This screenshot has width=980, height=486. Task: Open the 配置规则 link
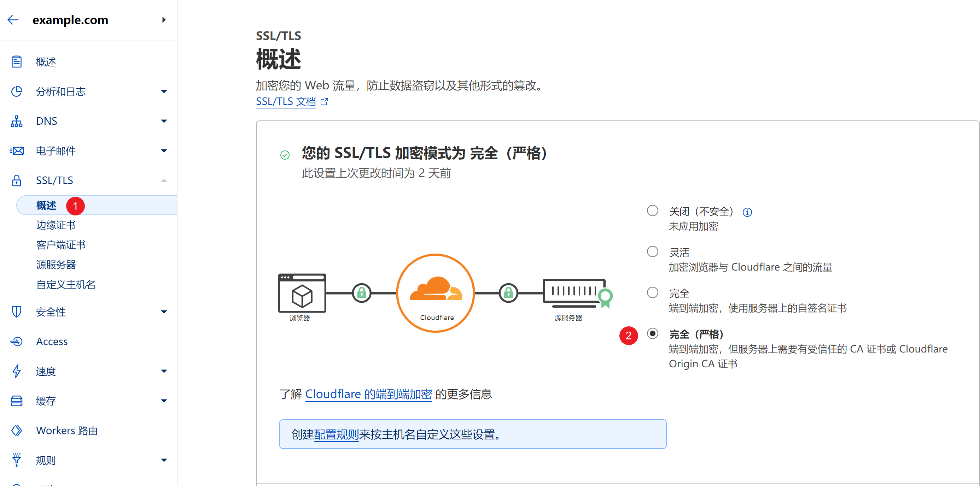[x=336, y=434]
